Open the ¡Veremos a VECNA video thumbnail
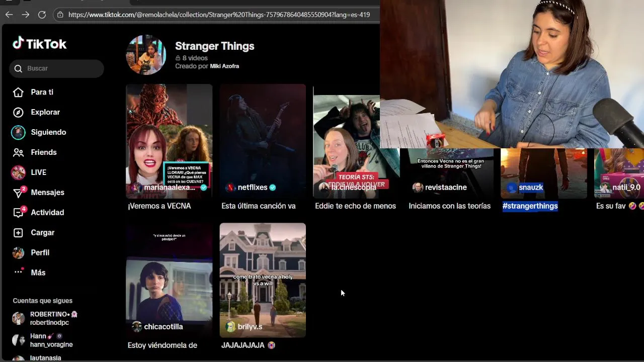Image resolution: width=644 pixels, height=362 pixels. coord(169,141)
